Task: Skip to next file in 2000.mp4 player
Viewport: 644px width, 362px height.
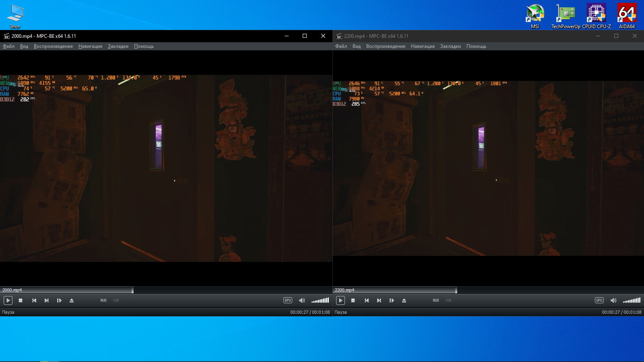Action: [x=47, y=300]
